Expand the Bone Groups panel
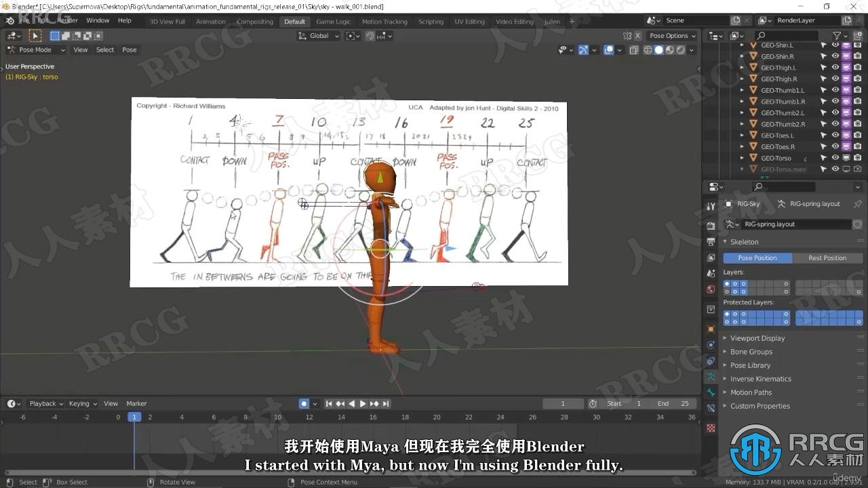This screenshot has width=868, height=488. click(751, 352)
